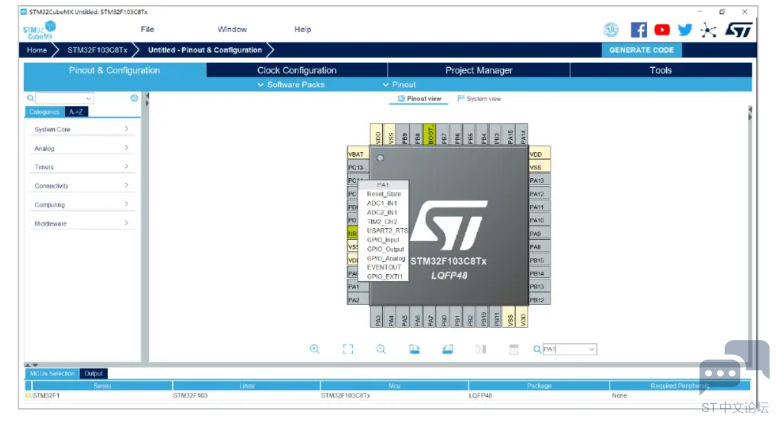Open the pin search combo box arrow

click(591, 349)
